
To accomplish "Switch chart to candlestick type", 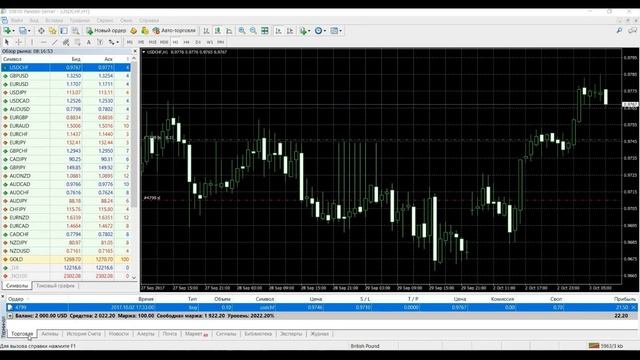I will (218, 31).
